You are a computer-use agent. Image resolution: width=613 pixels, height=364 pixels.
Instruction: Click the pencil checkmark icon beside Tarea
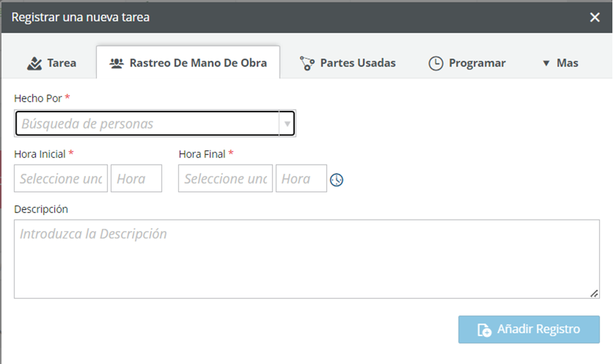[34, 63]
